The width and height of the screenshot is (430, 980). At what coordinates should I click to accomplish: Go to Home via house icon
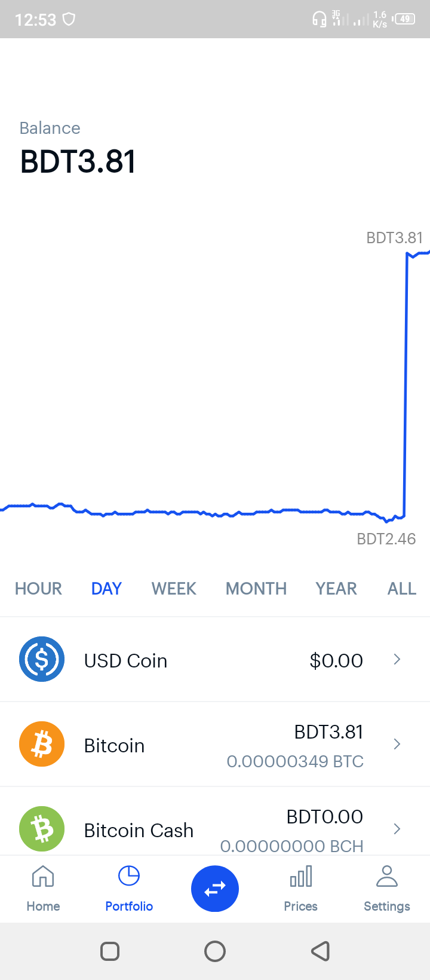[x=43, y=877]
